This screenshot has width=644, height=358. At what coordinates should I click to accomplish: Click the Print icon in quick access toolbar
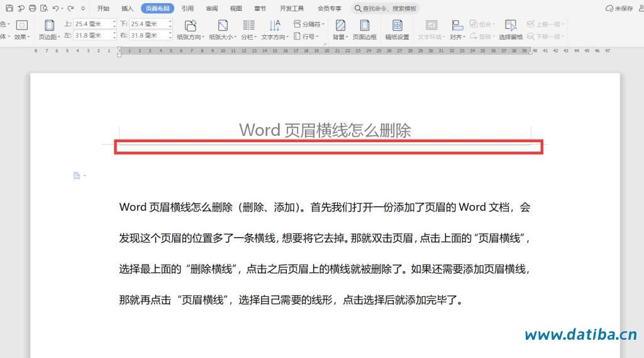[32, 8]
